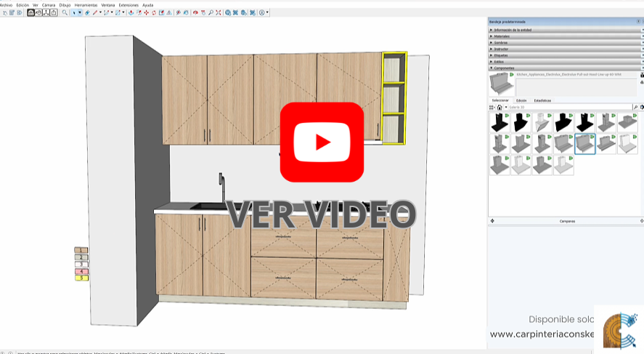Pick the Eraser tool

pos(87,13)
